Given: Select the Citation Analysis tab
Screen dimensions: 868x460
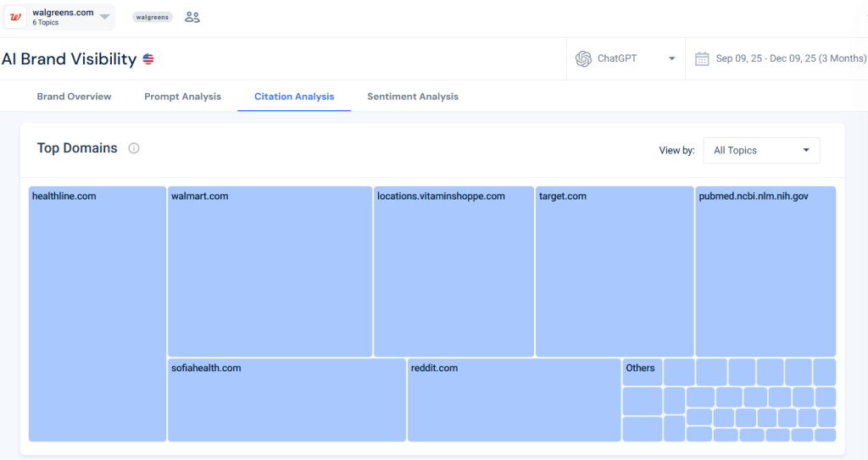Looking at the screenshot, I should point(294,97).
